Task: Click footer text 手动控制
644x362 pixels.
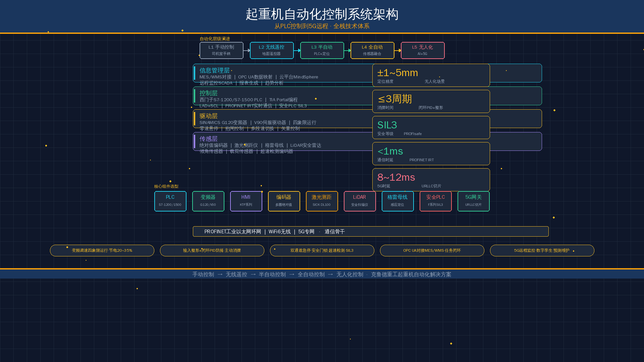Action: coord(203,275)
